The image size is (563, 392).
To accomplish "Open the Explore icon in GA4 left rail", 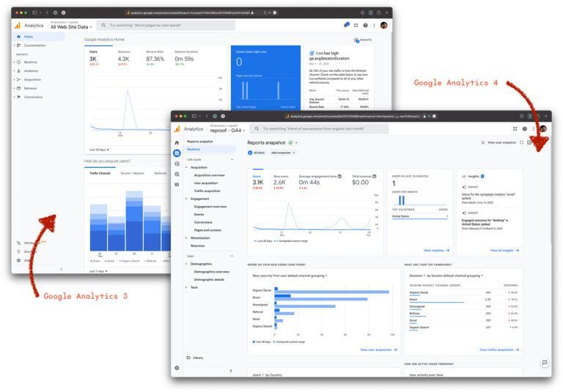I will click(177, 163).
